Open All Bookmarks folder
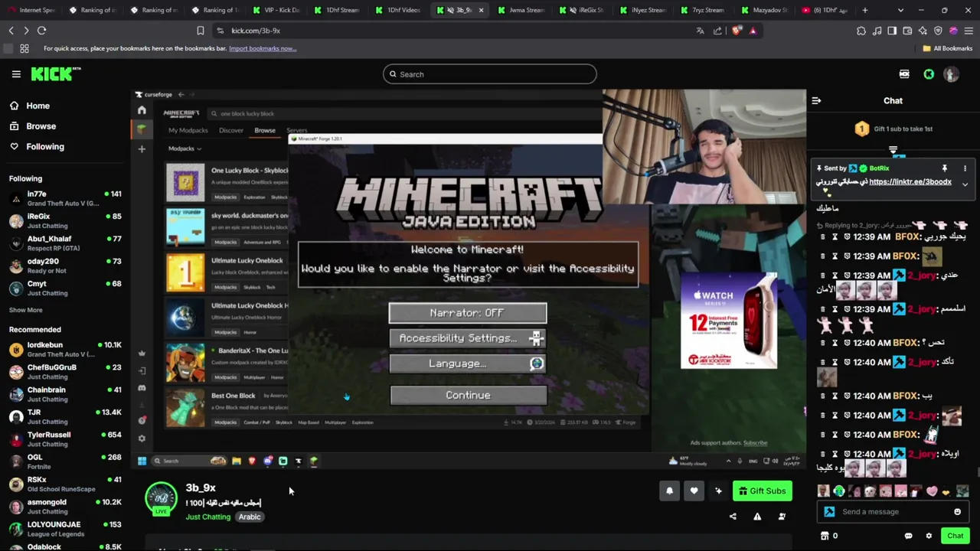The width and height of the screenshot is (980, 551). pos(947,48)
